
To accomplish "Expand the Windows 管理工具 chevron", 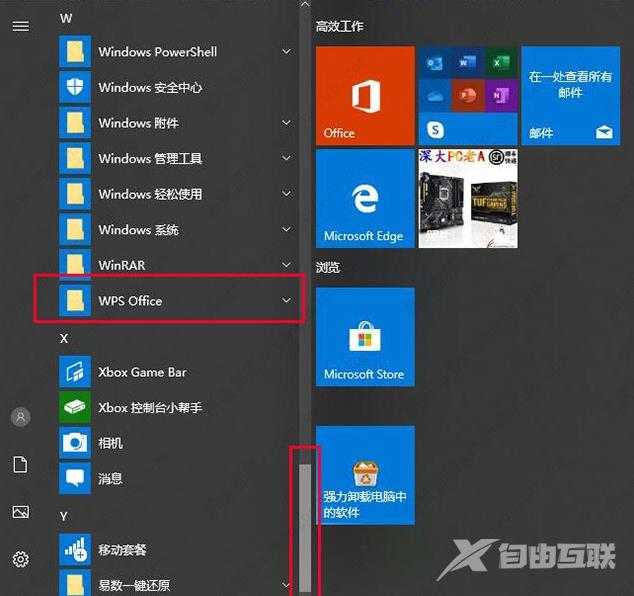I will pos(286,158).
